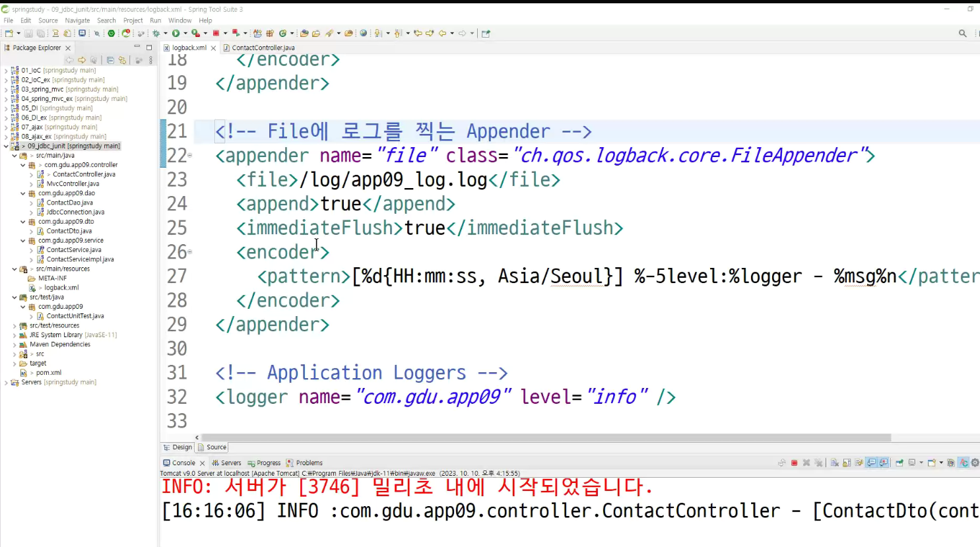Minimize the Package Explorer view

137,47
